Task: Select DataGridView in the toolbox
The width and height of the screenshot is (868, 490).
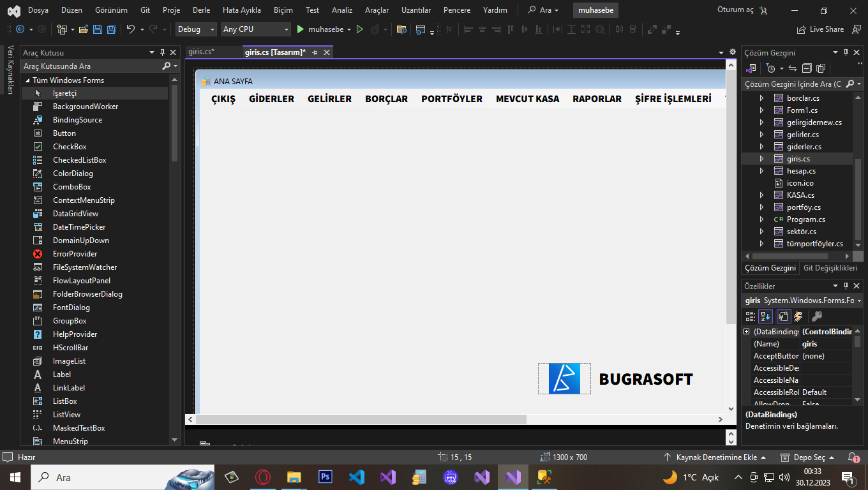Action: 75,214
